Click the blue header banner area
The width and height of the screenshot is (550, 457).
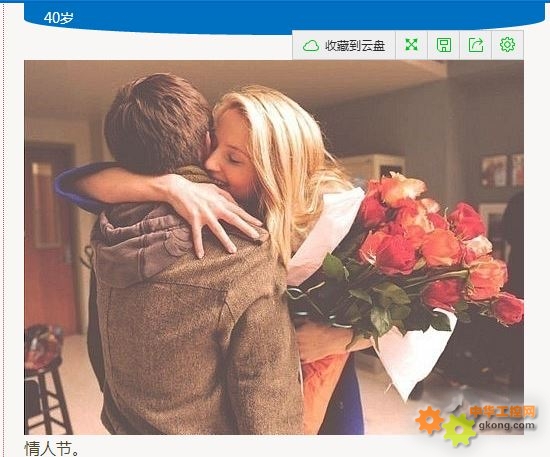click(281, 16)
